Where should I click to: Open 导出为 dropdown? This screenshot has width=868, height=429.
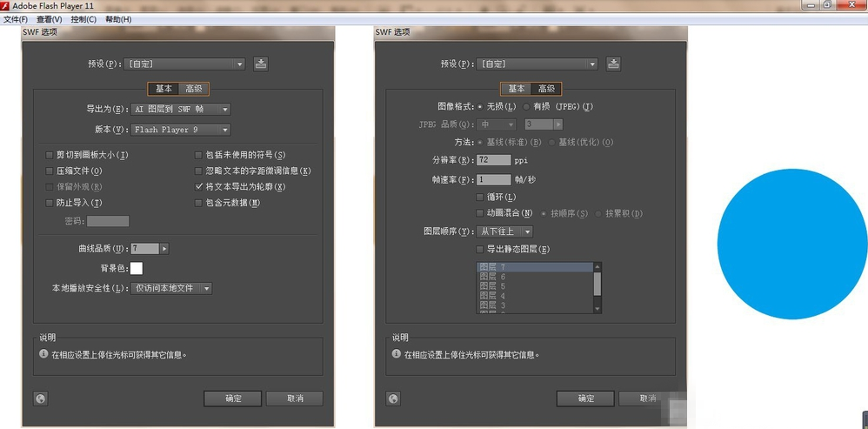(x=180, y=109)
